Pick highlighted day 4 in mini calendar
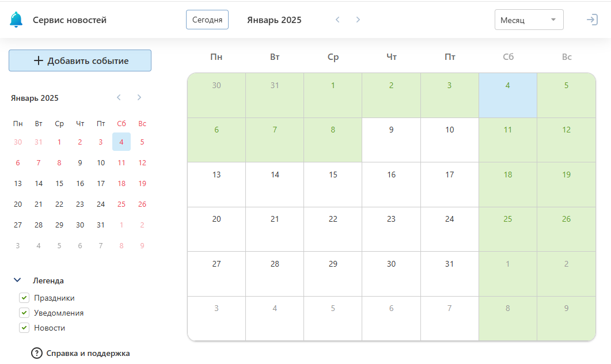611x364 pixels. 121,142
